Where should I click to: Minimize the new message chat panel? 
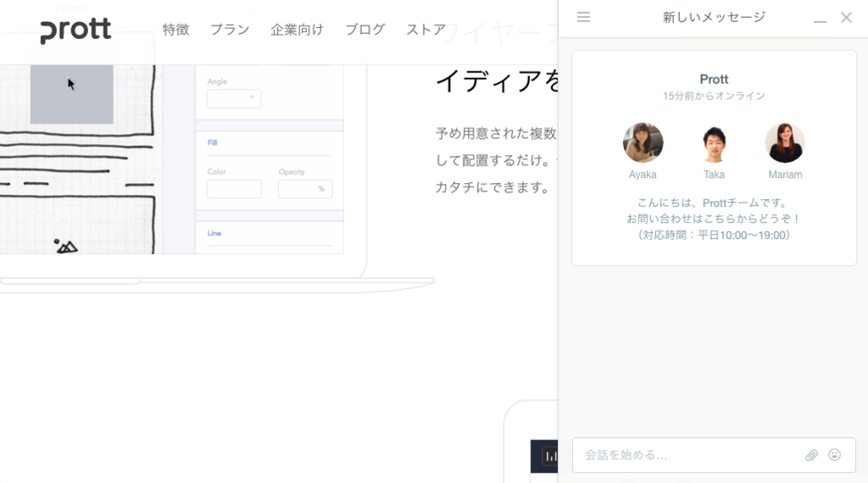tap(820, 21)
